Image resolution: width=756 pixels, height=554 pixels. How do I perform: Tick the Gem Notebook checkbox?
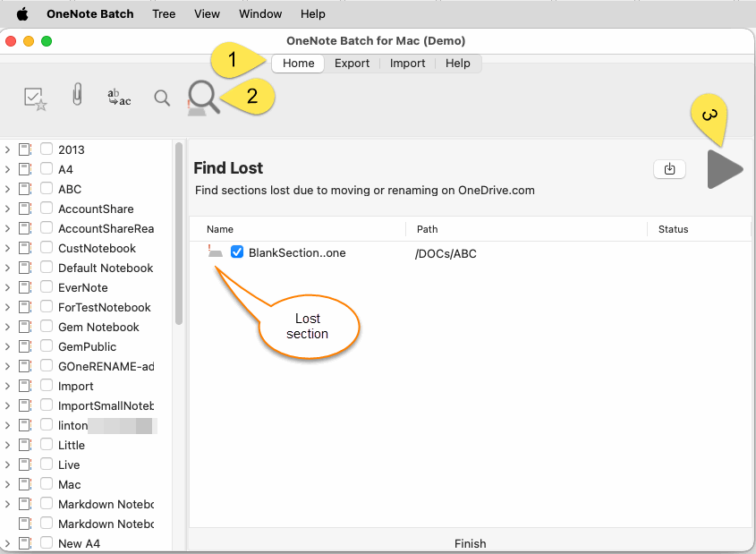[47, 327]
